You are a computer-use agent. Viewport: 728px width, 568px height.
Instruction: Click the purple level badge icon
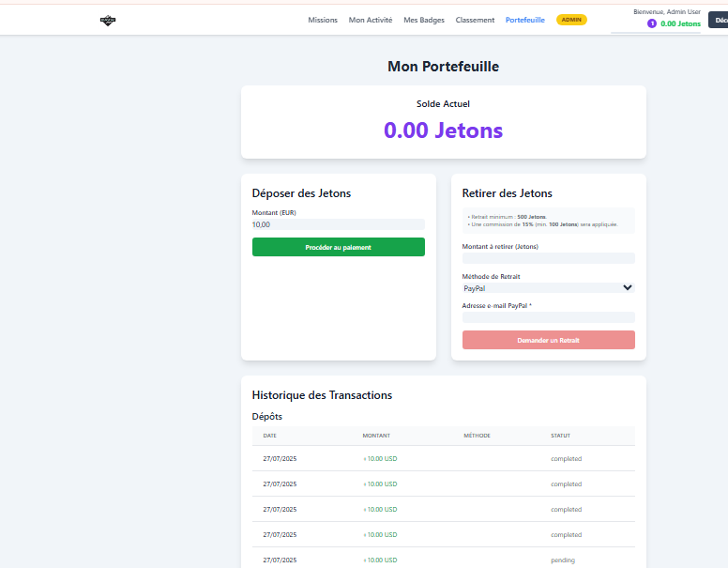tap(652, 23)
